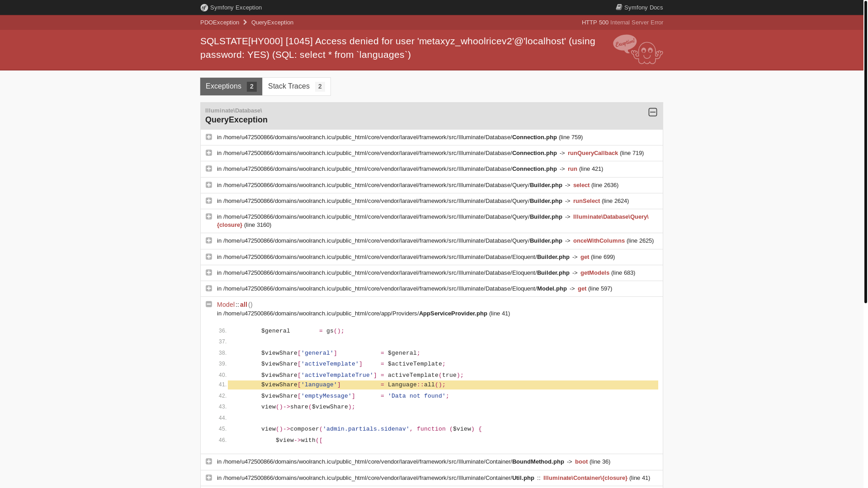The height and width of the screenshot is (488, 868).
Task: Expand the Connection.php run line 421 trace
Action: click(x=209, y=169)
